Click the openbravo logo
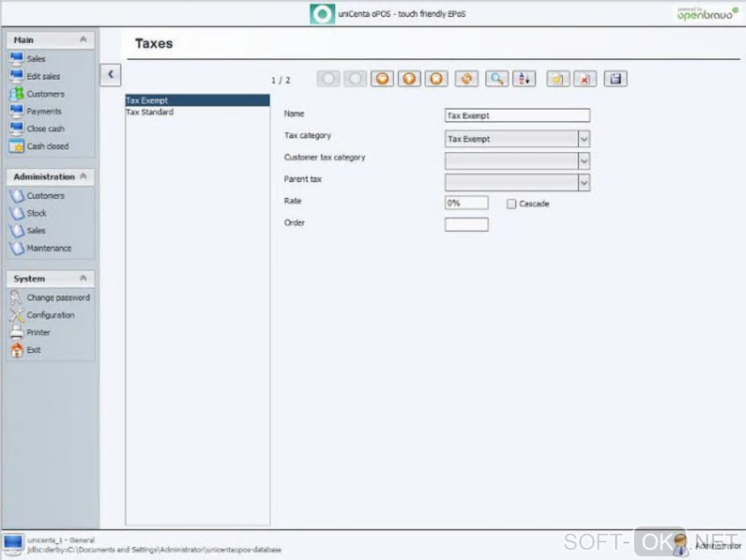 click(x=707, y=14)
